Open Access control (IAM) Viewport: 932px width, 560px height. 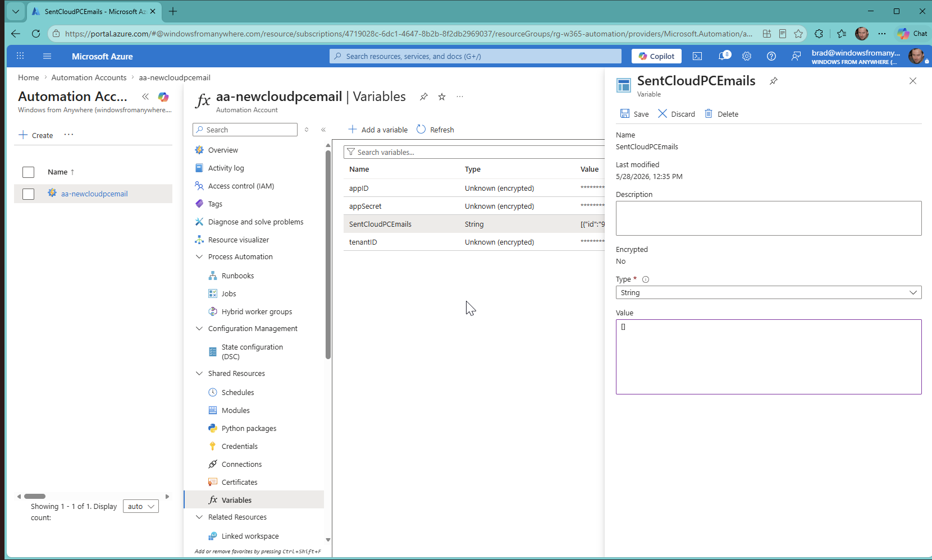click(x=241, y=186)
